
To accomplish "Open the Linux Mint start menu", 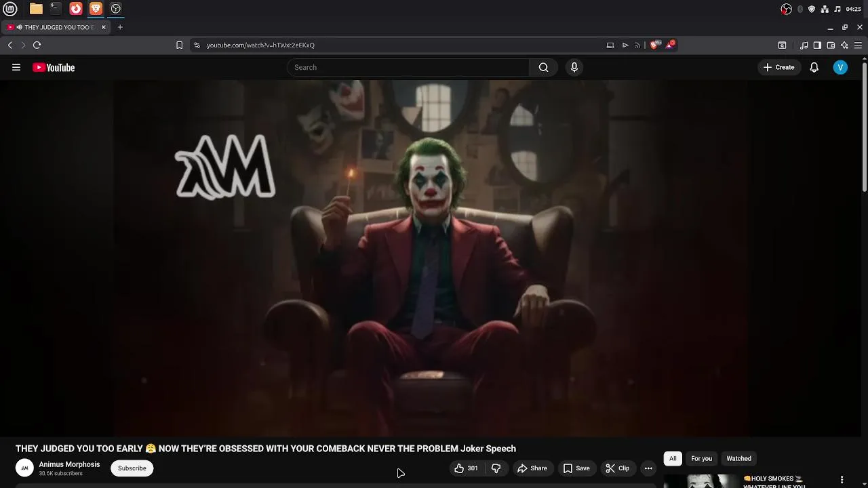I will [10, 9].
